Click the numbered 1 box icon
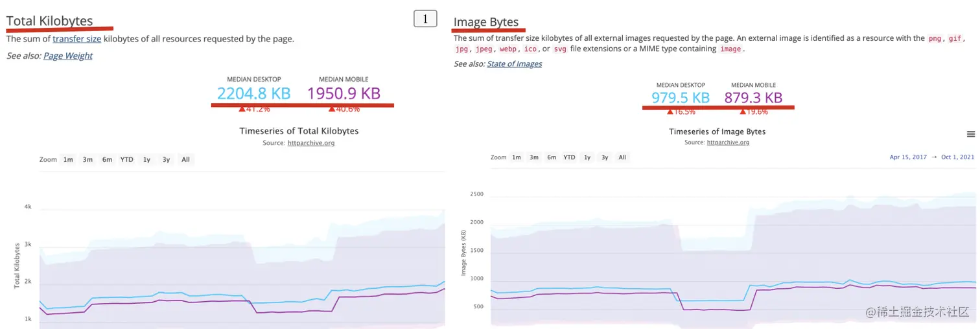 [x=425, y=19]
